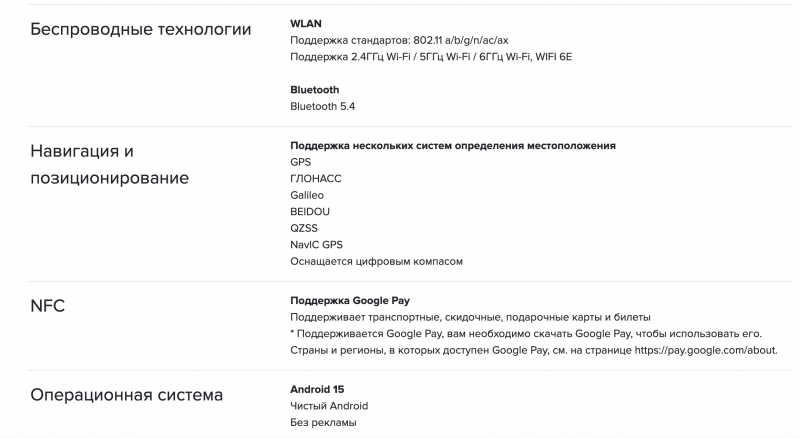
Task: Click the "Операционная система" section heading
Action: [126, 395]
